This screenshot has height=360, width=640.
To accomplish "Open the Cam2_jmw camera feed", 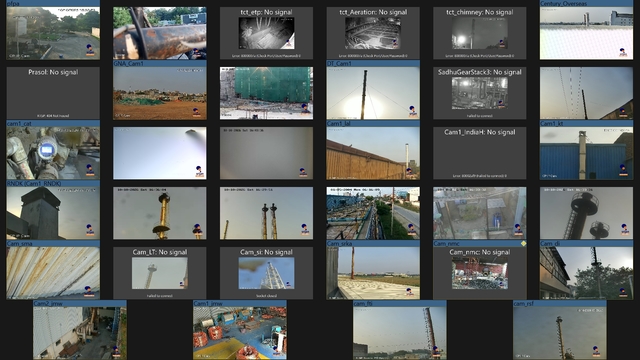I will coord(80,333).
